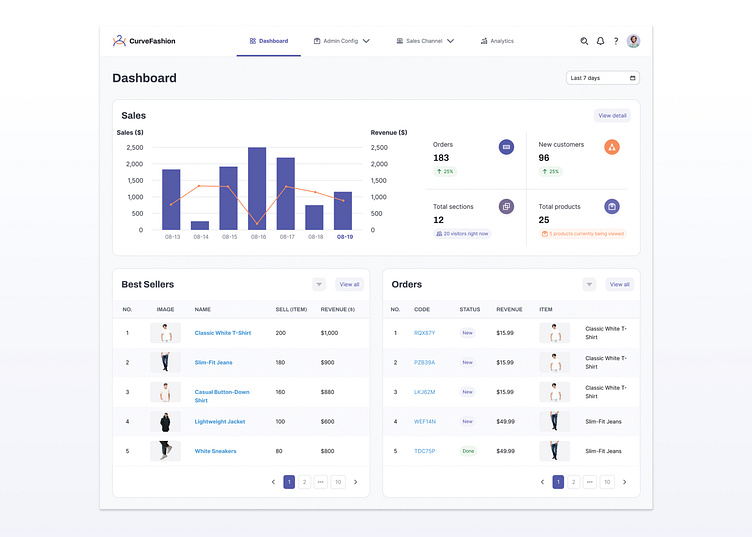Click the New customers orange icon
This screenshot has height=537, width=752.
pos(612,147)
